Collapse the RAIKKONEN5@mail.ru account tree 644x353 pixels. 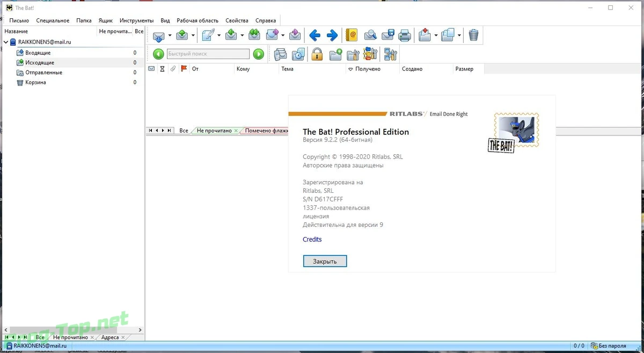[6, 42]
